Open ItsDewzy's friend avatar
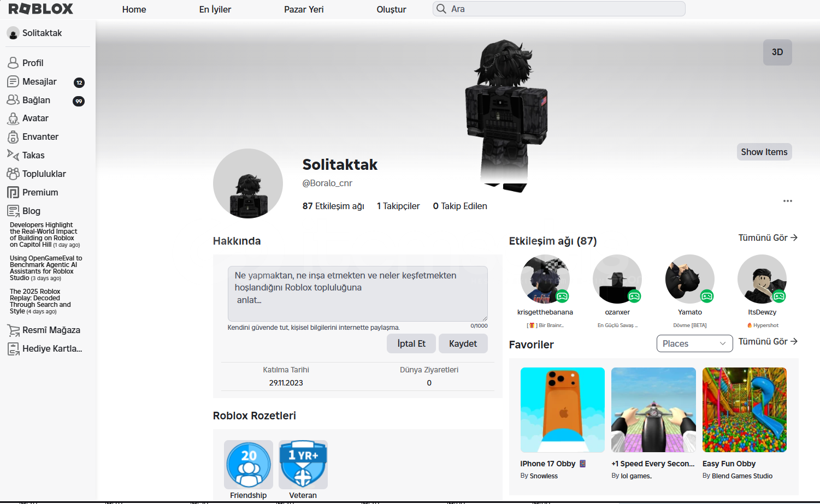 pyautogui.click(x=762, y=279)
